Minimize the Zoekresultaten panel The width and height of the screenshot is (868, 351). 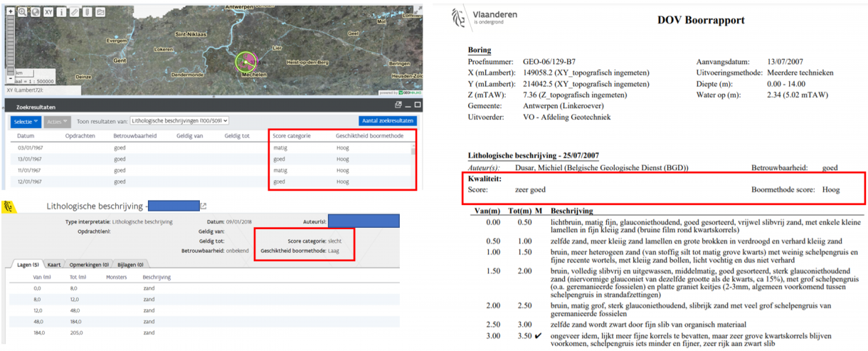408,105
